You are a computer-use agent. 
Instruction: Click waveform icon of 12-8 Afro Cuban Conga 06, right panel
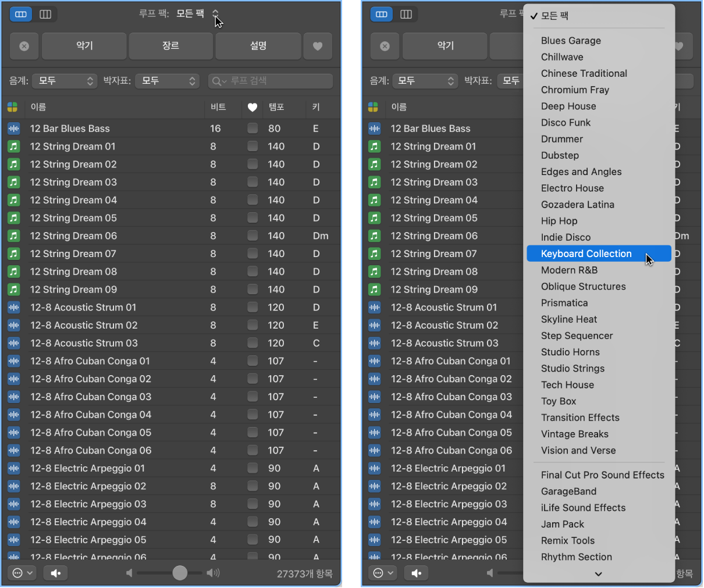coord(375,451)
